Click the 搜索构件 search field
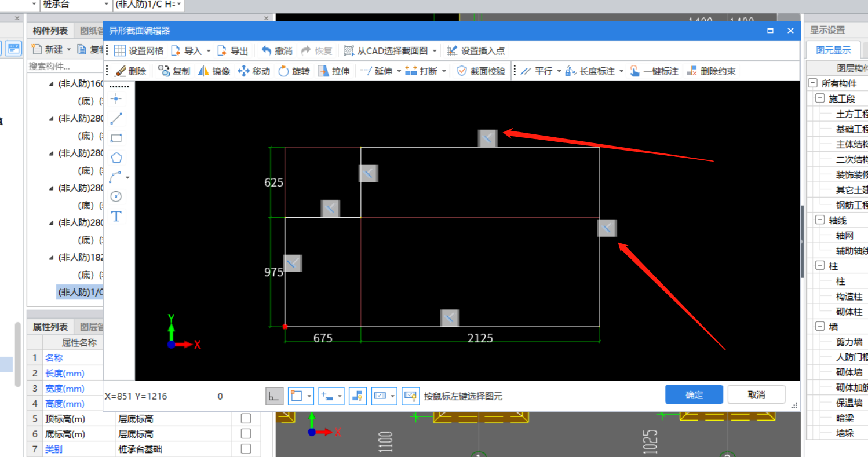Screen dimensions: 868x457 click(65, 66)
